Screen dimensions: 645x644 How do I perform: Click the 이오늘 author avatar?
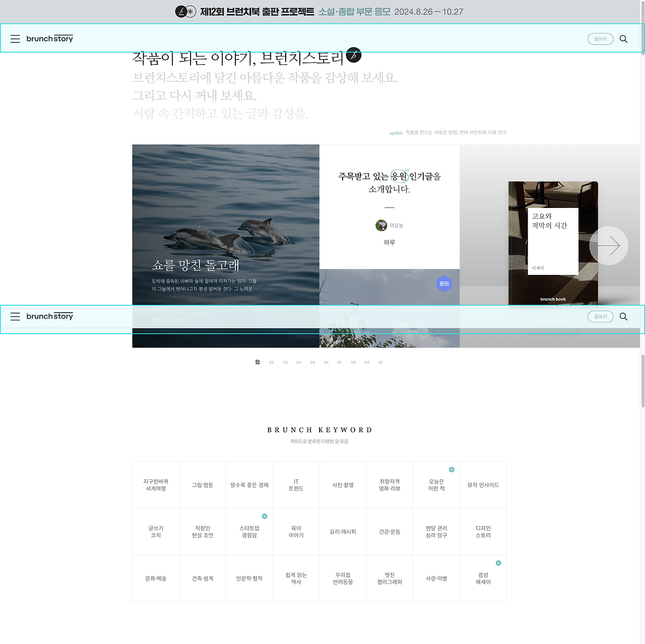(381, 225)
